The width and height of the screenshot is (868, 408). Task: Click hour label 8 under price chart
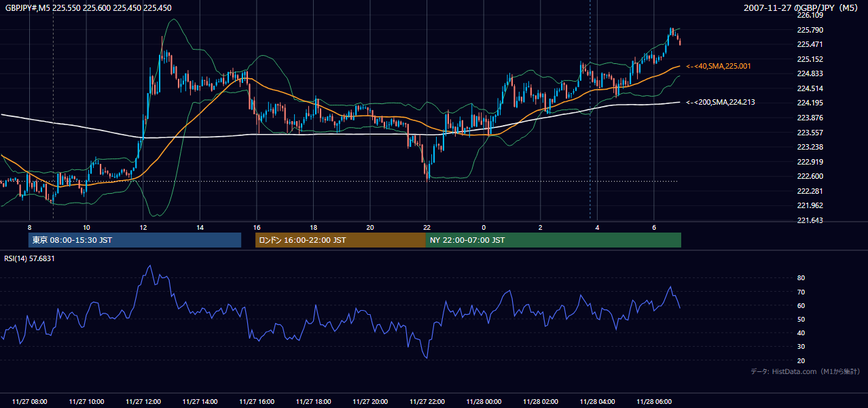30,227
